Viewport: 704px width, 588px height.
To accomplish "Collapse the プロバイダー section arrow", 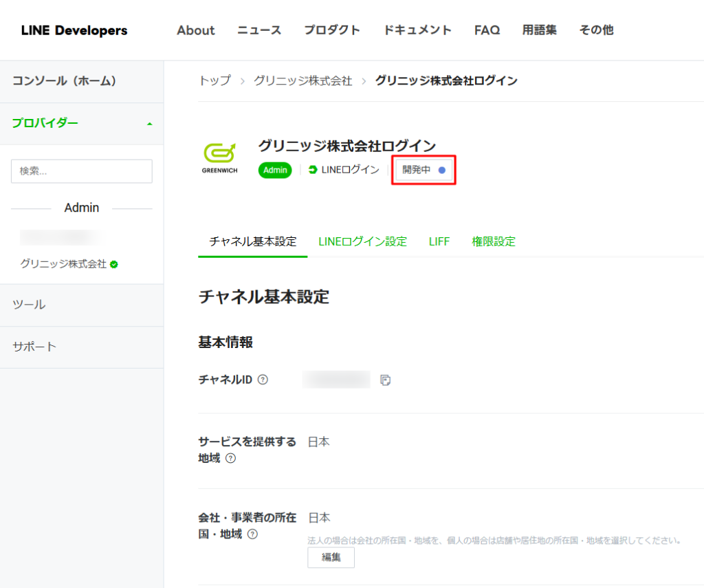I will 149,124.
